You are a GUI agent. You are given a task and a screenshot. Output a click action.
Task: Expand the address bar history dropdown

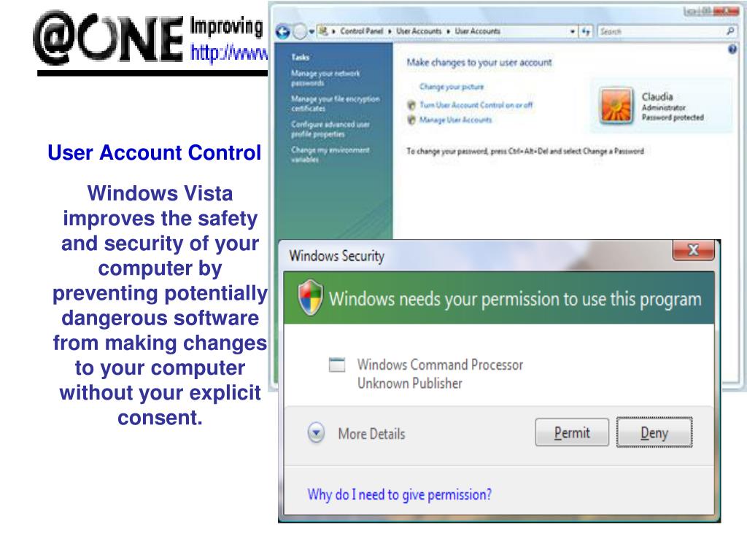573,31
